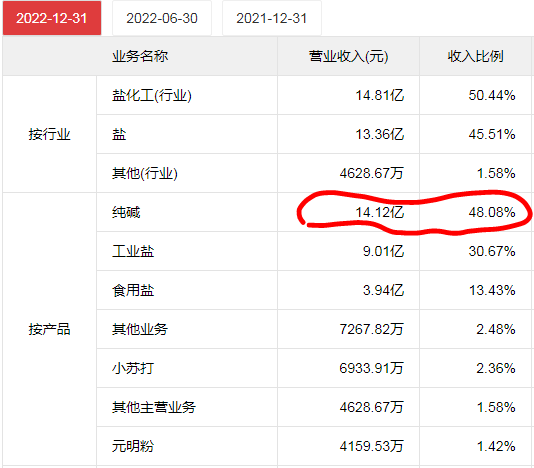The width and height of the screenshot is (534, 468).
Task: Click the 营业收入(元) column header
Action: point(348,56)
